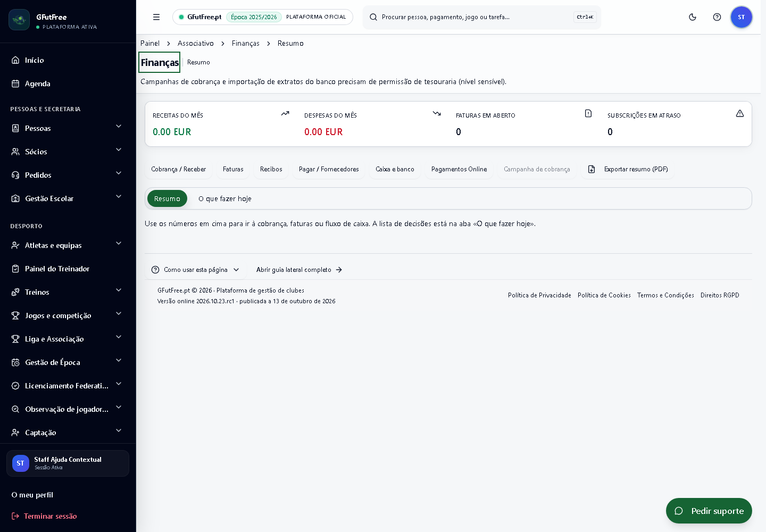Open Pagar / Fornecedores section
The image size is (766, 532).
pos(329,169)
